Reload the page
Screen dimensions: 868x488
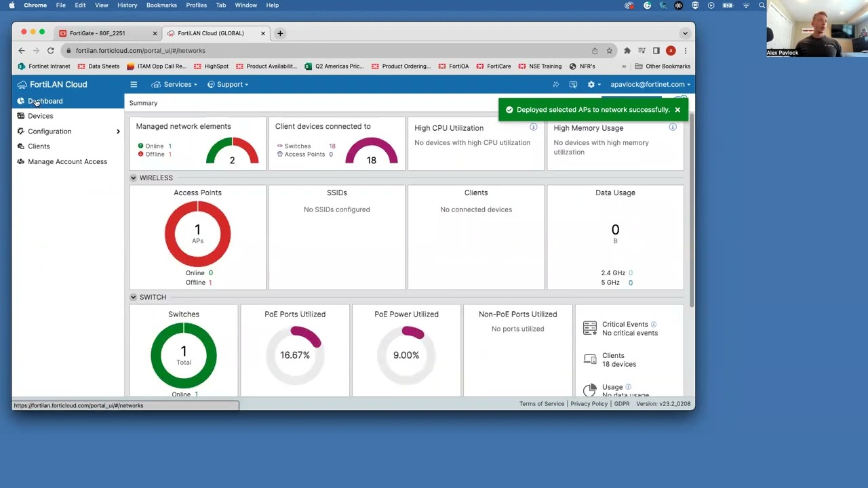[x=50, y=51]
